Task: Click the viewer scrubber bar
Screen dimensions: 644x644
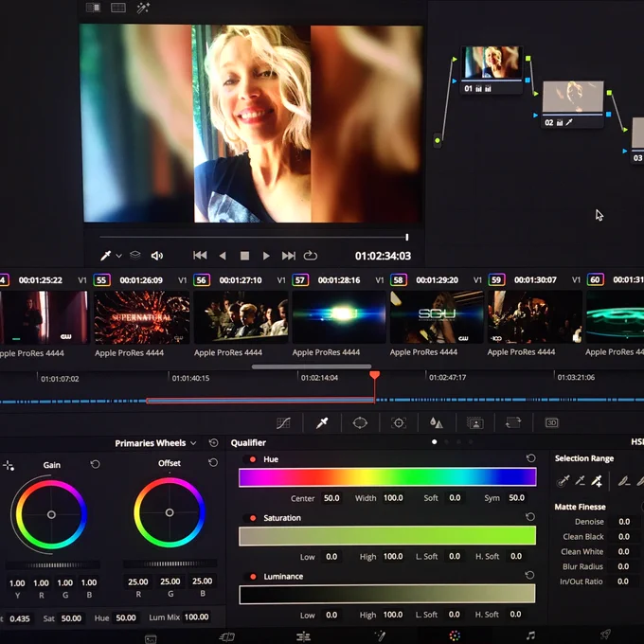Action: click(x=254, y=237)
